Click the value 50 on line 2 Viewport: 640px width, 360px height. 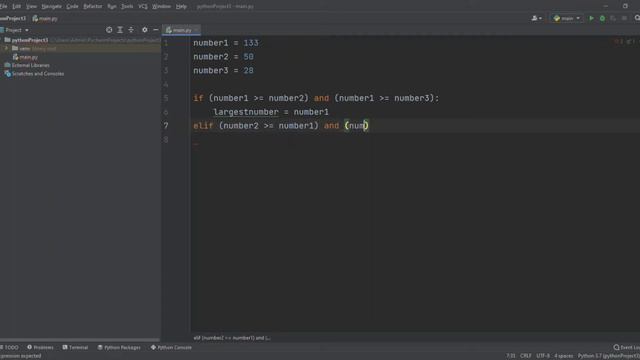pyautogui.click(x=248, y=57)
